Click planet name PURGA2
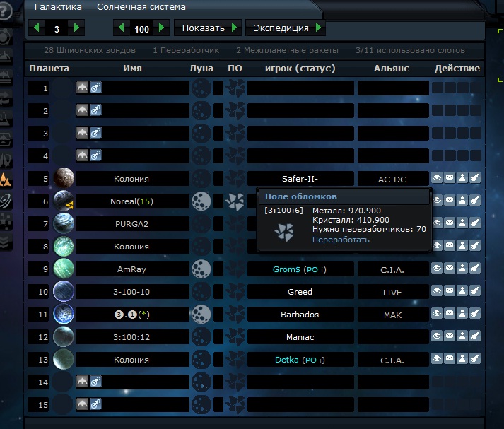Screen dimensions: 504x429 (x=131, y=224)
